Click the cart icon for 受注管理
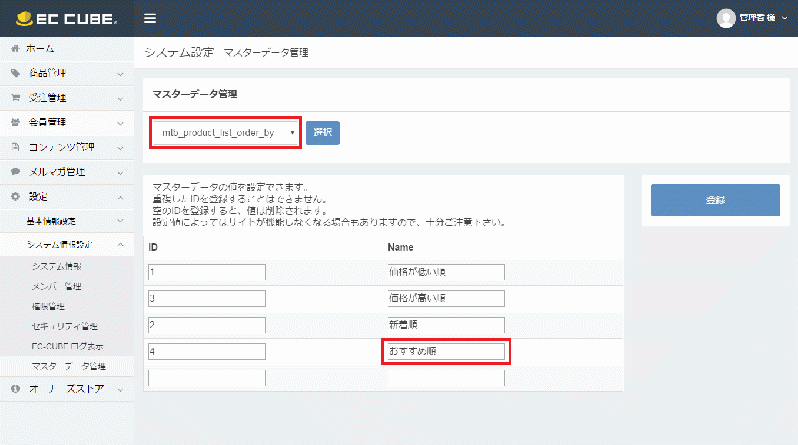Screen dimensions: 798x445 (x=15, y=98)
